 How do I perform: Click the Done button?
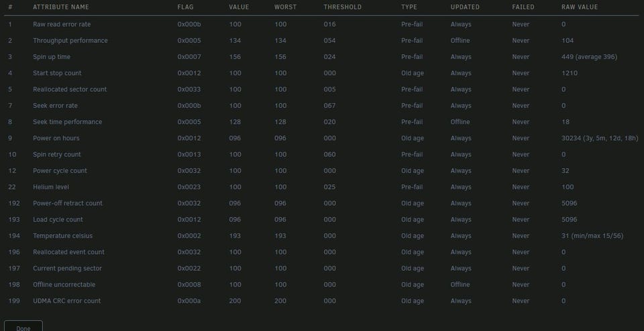pos(23,326)
